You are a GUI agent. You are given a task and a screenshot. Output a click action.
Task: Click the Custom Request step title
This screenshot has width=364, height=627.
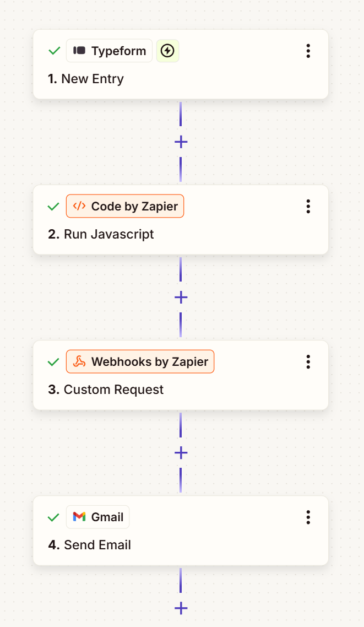pos(114,390)
